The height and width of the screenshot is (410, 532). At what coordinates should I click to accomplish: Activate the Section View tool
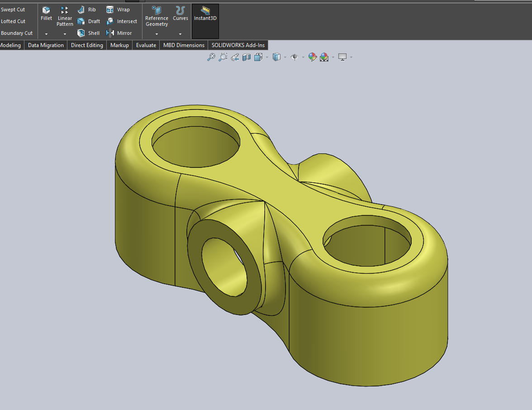tap(247, 57)
